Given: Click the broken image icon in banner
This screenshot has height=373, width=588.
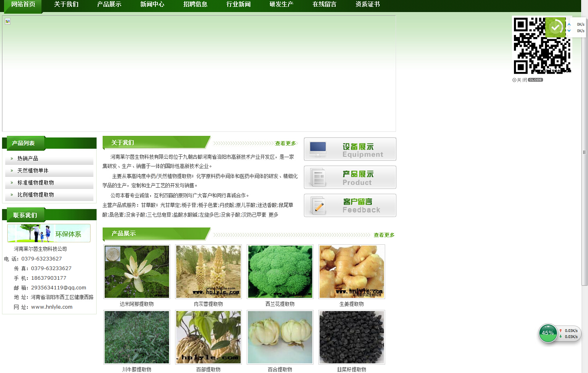Looking at the screenshot, I should tap(8, 21).
